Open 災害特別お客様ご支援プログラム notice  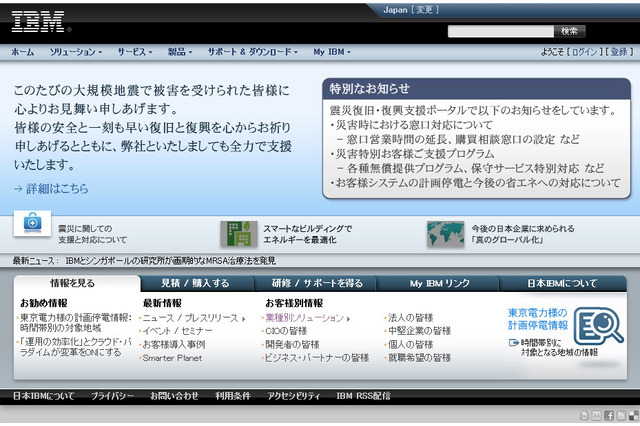[415, 154]
